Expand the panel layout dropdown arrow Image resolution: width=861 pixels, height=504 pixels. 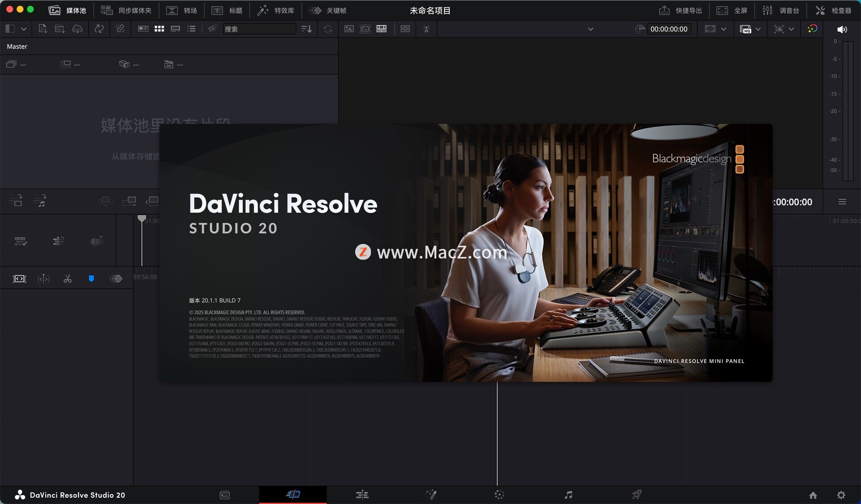[x=24, y=29]
